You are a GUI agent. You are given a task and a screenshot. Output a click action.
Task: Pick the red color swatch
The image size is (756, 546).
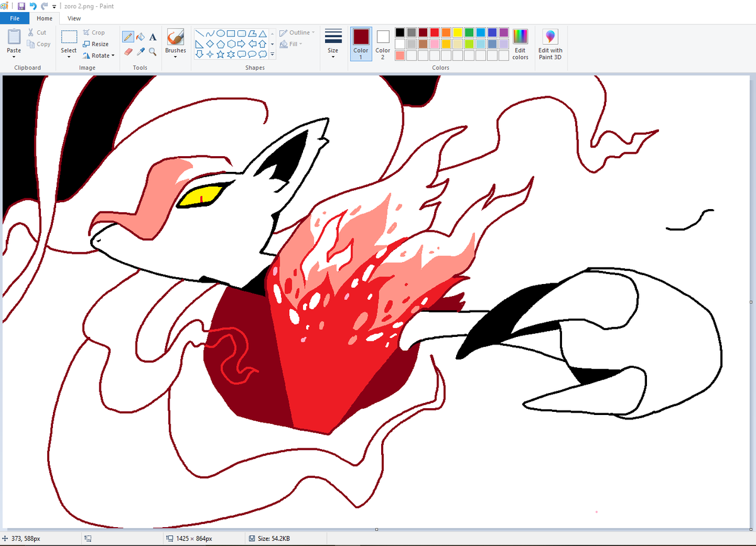point(435,33)
